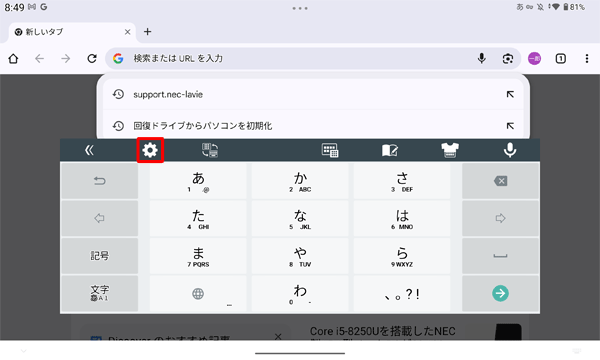The height and width of the screenshot is (360, 600).
Task: Tap the わ key
Action: pos(300,293)
